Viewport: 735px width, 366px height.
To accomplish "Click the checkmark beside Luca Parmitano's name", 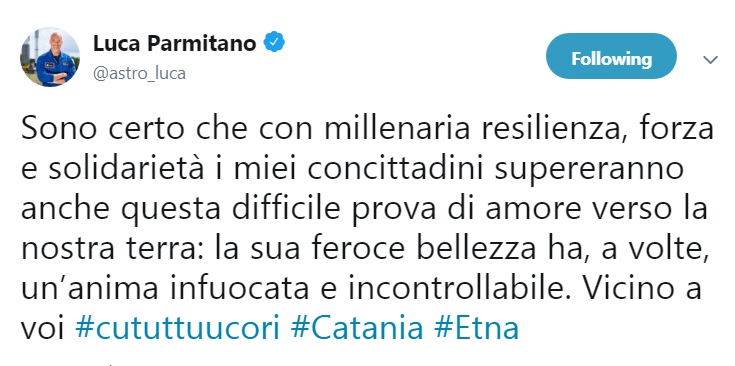I will [274, 43].
